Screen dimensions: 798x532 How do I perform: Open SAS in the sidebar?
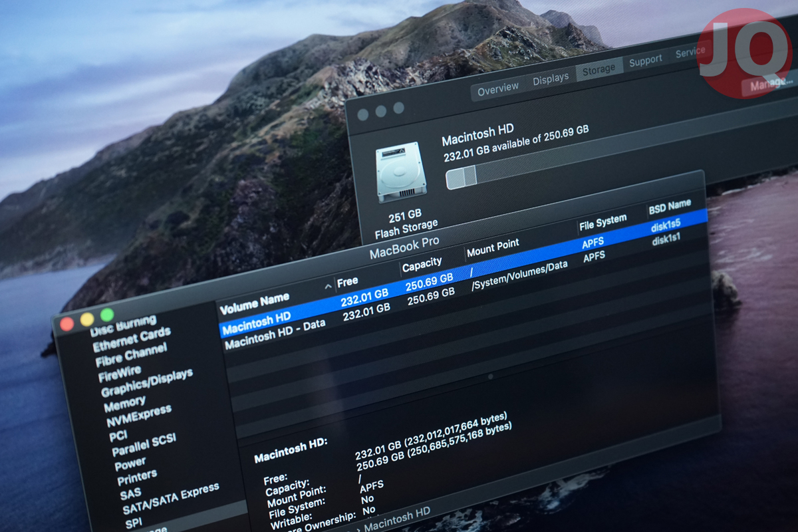point(130,495)
